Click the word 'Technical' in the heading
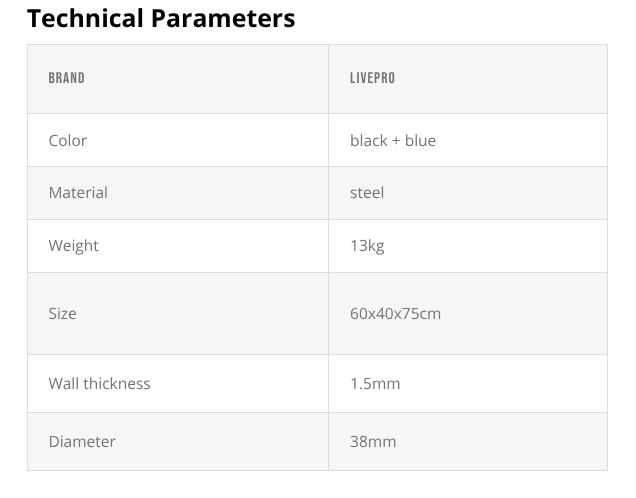The height and width of the screenshot is (498, 636). [85, 18]
